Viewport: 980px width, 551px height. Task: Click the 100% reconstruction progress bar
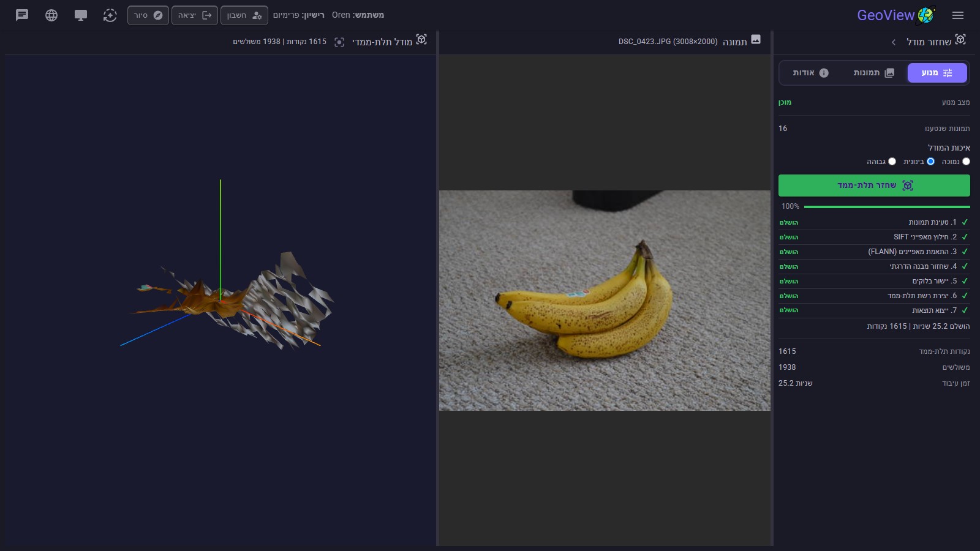pos(887,207)
